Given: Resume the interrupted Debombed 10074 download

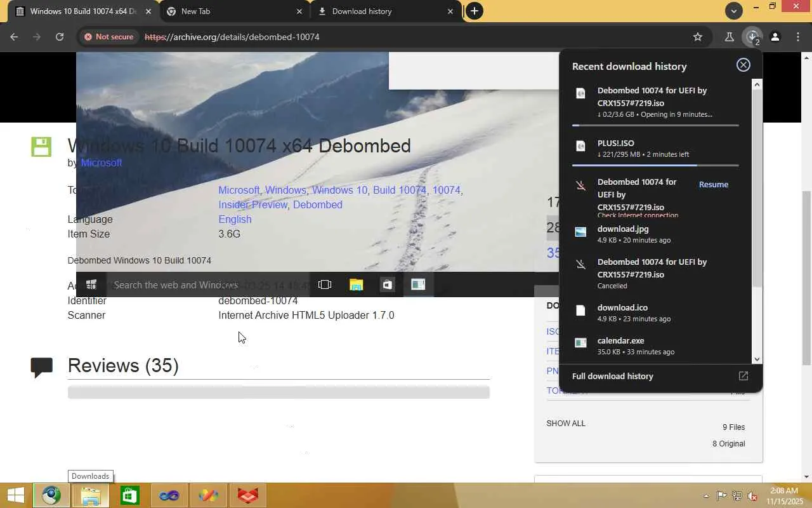Looking at the screenshot, I should tap(714, 184).
